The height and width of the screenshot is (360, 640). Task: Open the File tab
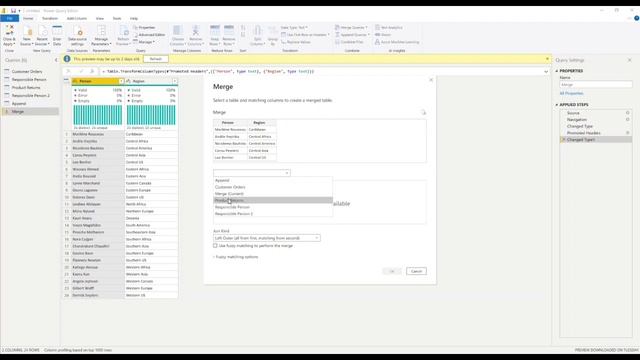tap(9, 18)
